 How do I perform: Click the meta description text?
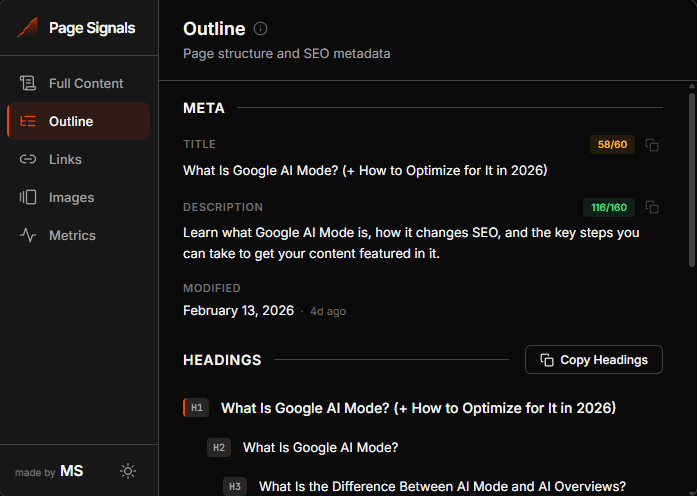[411, 243]
